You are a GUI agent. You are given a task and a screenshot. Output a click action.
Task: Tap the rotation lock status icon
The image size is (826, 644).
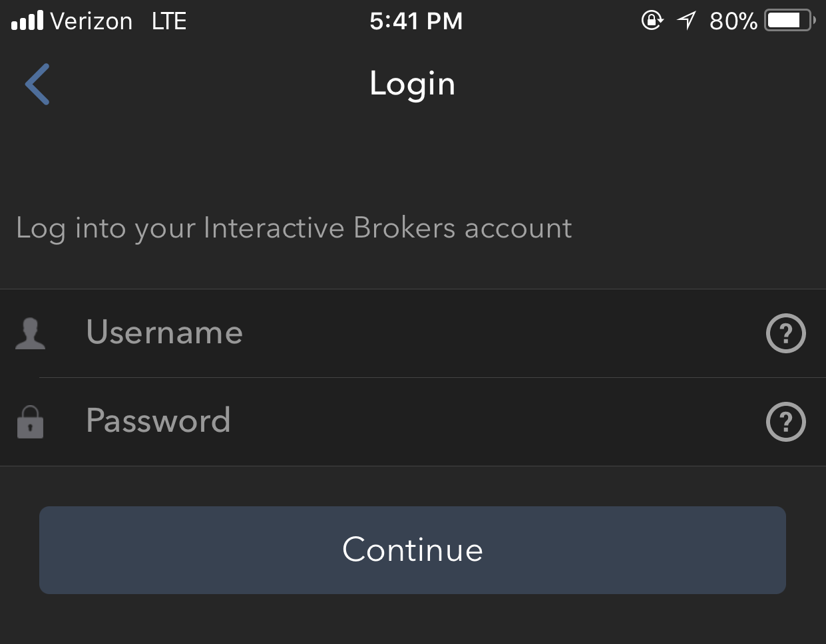point(652,21)
